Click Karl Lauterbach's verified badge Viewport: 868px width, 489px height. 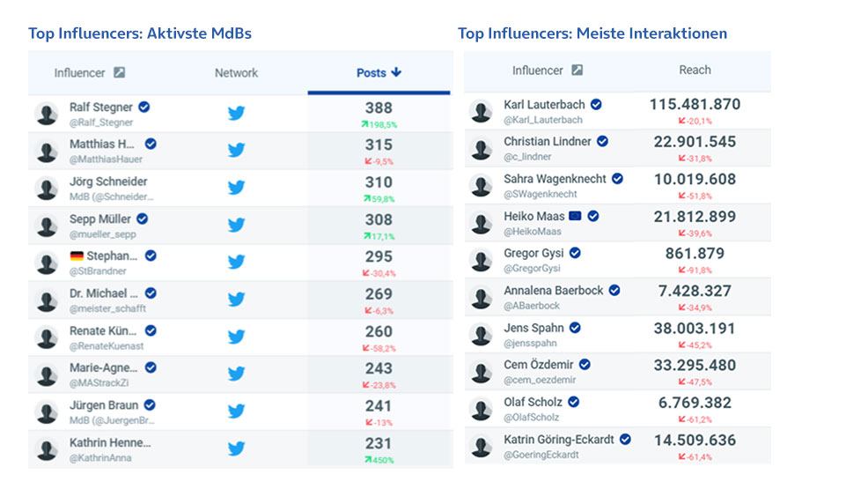pos(596,104)
